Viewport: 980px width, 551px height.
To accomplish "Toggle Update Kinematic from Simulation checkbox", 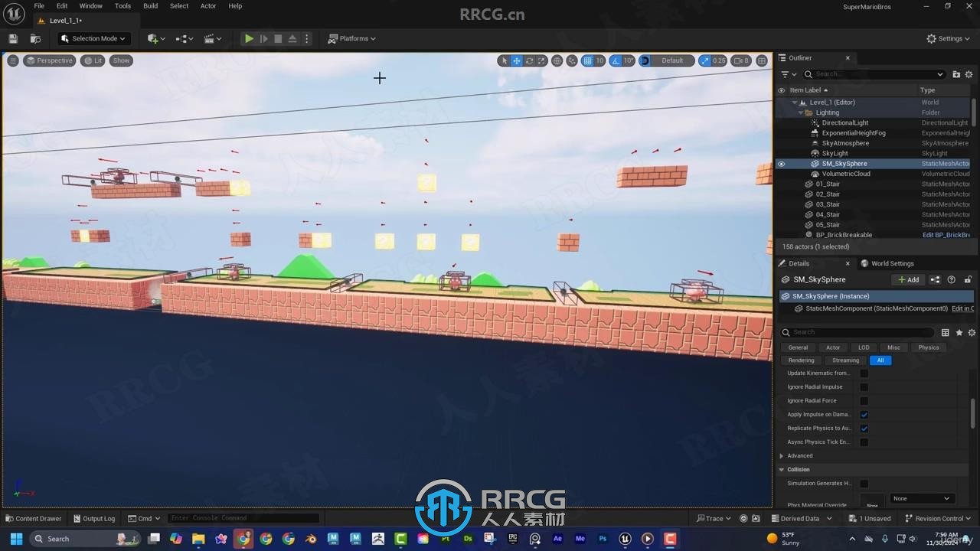I will tap(864, 373).
